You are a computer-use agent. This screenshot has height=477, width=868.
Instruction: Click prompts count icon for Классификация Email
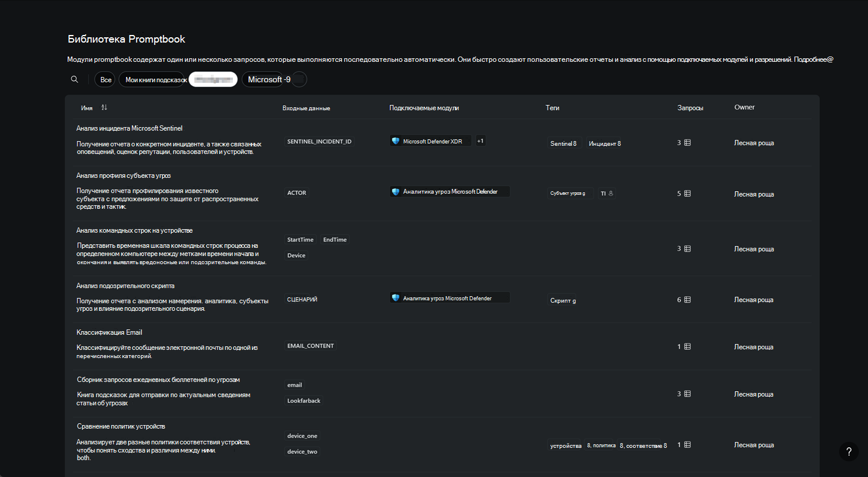688,346
